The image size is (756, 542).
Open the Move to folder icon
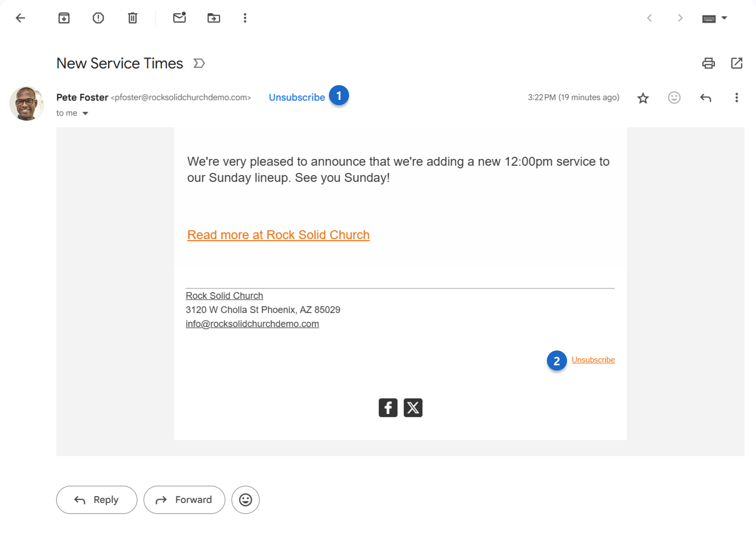(x=214, y=18)
